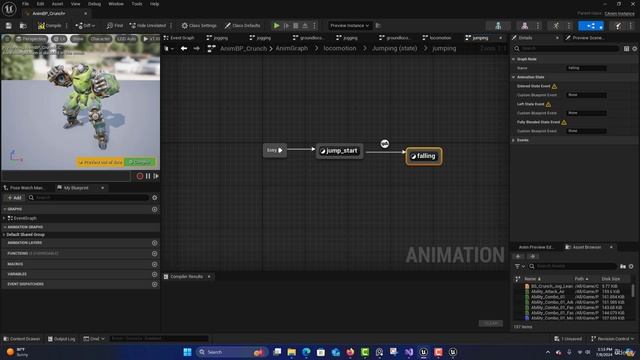
Task: Switch to Animation editor mode icon
Action: (x=556, y=26)
